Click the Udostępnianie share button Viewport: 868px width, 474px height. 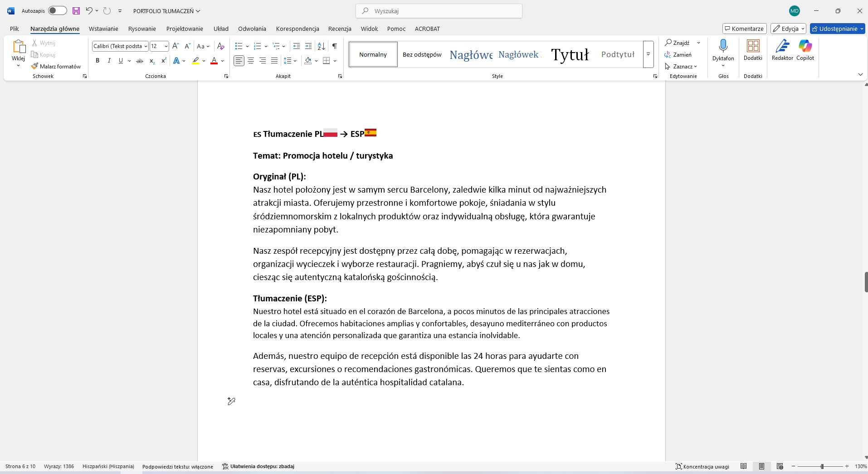coord(837,29)
